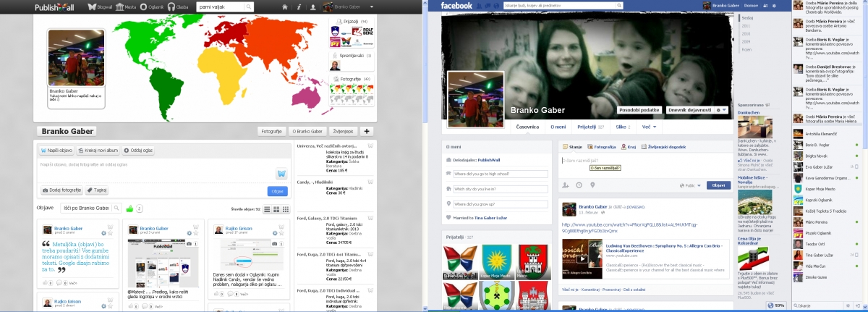Click the blue butterfly icon in post box
868x312 pixels.
click(x=280, y=174)
